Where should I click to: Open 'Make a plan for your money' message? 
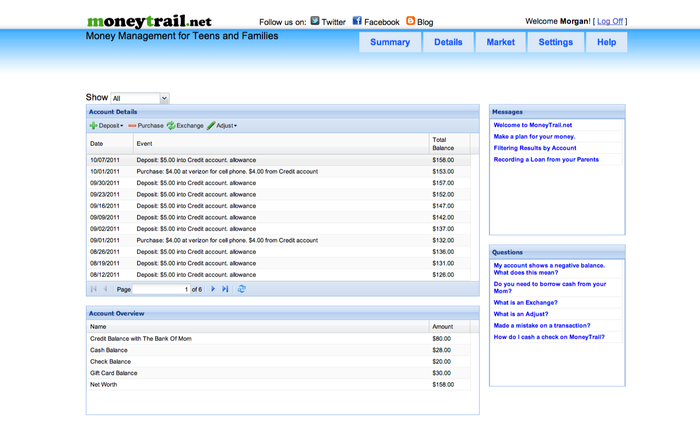pos(535,136)
